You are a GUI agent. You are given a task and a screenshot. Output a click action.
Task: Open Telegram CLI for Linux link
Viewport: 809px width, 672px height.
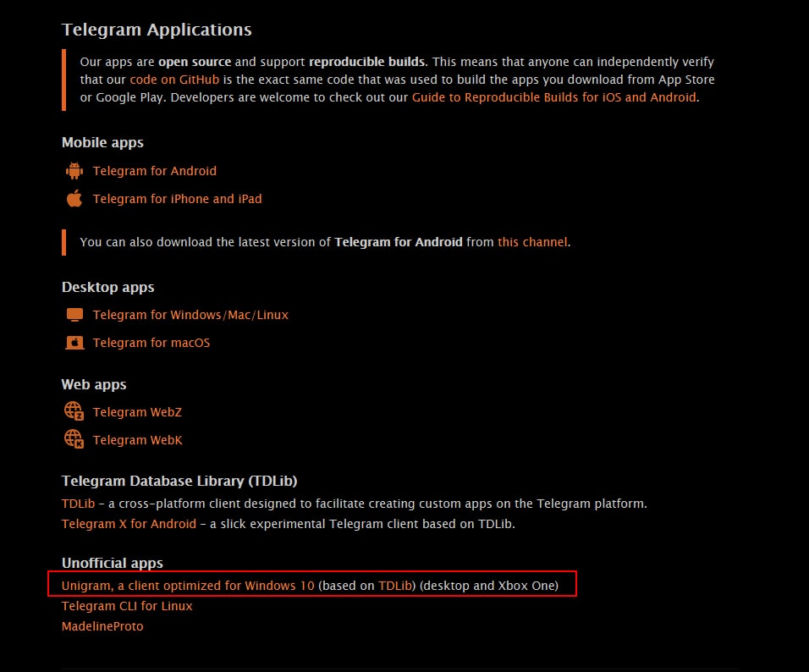pyautogui.click(x=127, y=606)
